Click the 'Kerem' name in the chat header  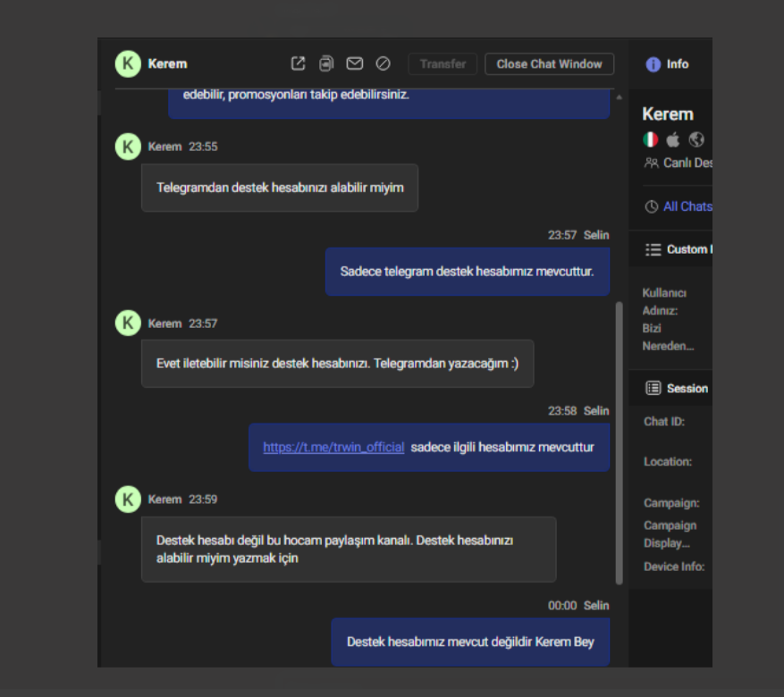click(167, 64)
